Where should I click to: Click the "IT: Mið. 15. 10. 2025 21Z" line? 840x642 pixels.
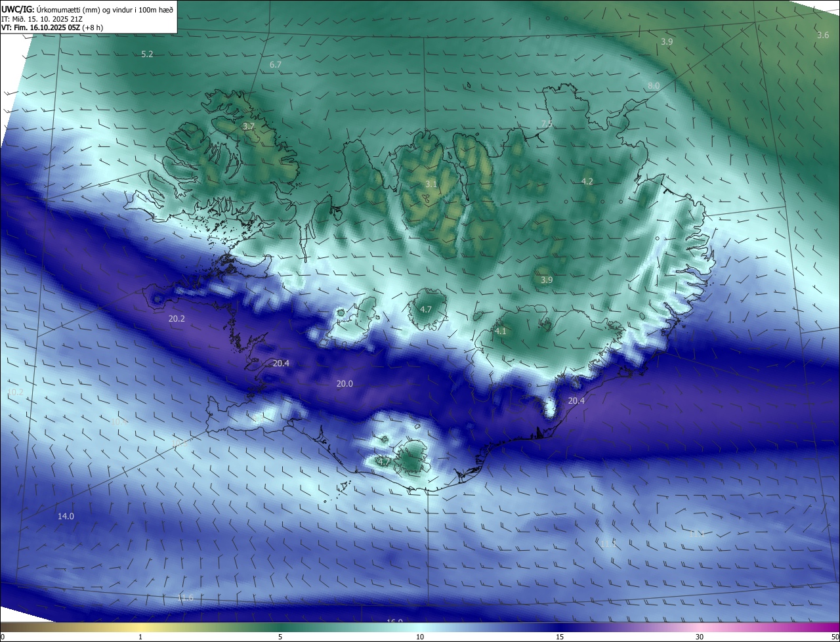point(42,19)
